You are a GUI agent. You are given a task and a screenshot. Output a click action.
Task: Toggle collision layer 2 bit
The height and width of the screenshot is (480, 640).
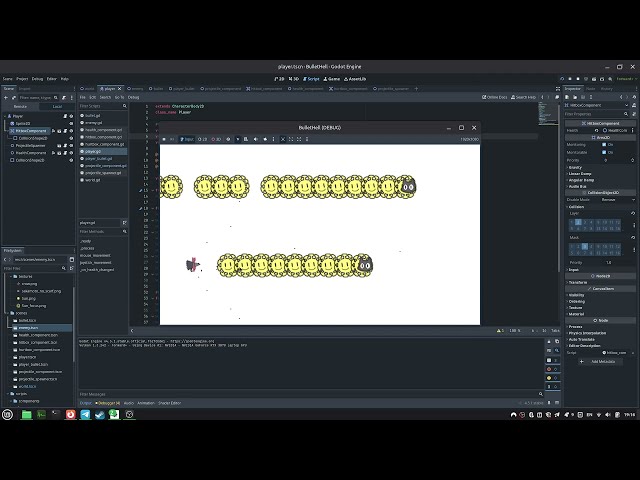[578, 222]
